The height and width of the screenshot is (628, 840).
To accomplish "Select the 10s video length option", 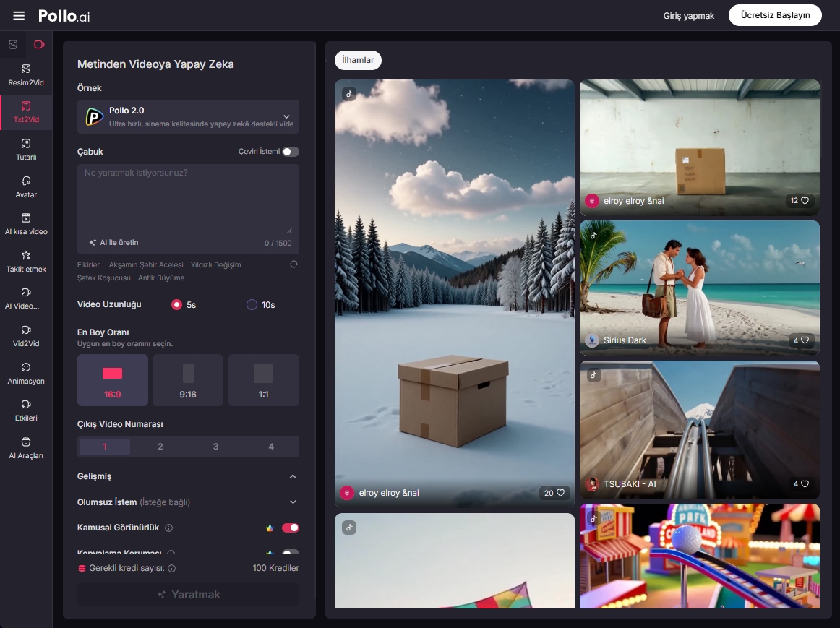I will pyautogui.click(x=252, y=305).
